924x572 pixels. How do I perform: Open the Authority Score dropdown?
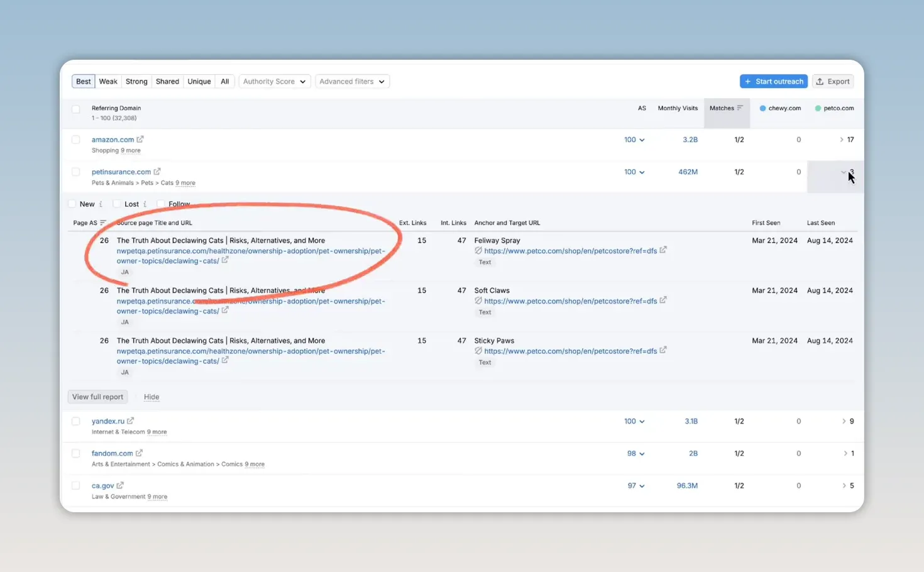[275, 81]
